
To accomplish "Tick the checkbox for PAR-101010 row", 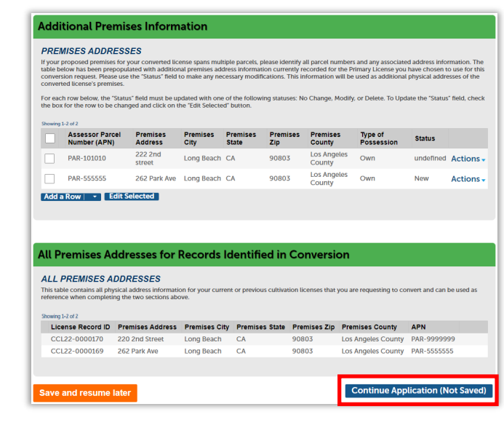I will (x=49, y=159).
